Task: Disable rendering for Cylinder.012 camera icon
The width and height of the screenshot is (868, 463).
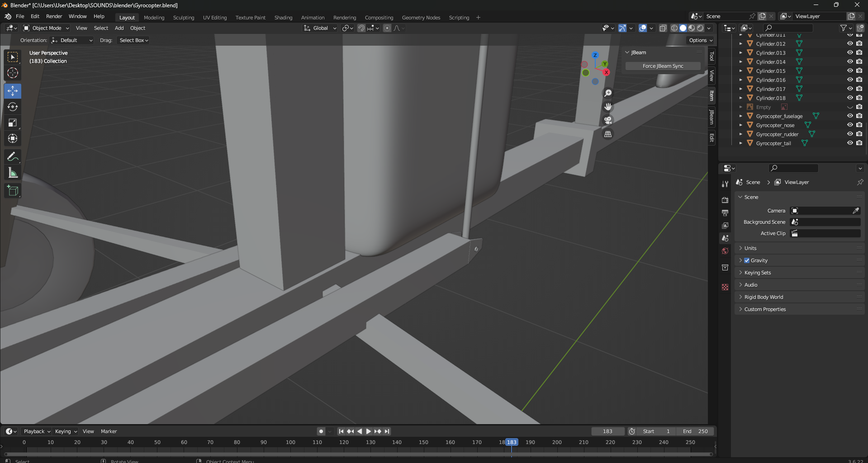Action: click(859, 44)
